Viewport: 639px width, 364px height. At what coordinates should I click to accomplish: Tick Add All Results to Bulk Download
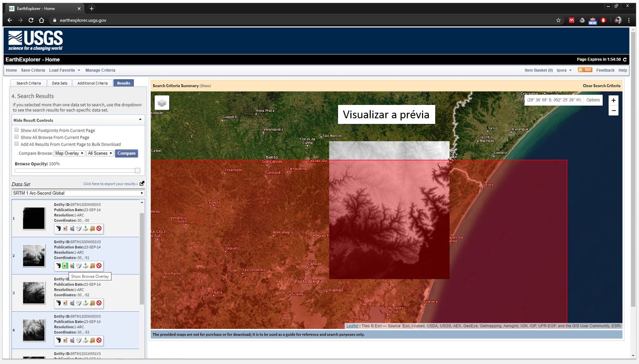(17, 144)
